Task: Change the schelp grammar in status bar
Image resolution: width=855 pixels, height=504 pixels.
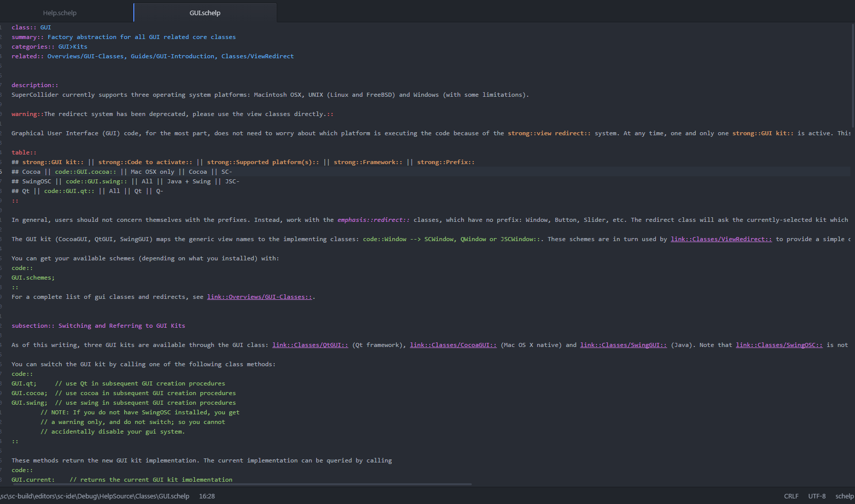Action: coord(844,496)
